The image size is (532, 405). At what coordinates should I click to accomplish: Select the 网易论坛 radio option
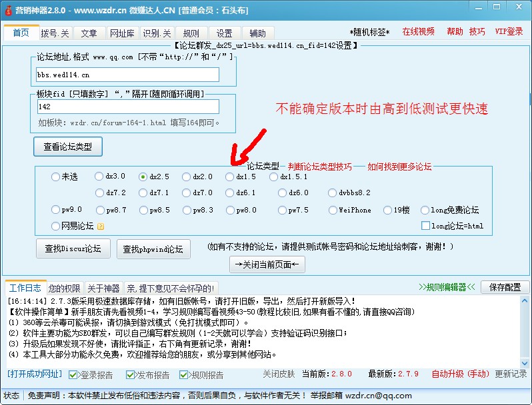point(72,226)
